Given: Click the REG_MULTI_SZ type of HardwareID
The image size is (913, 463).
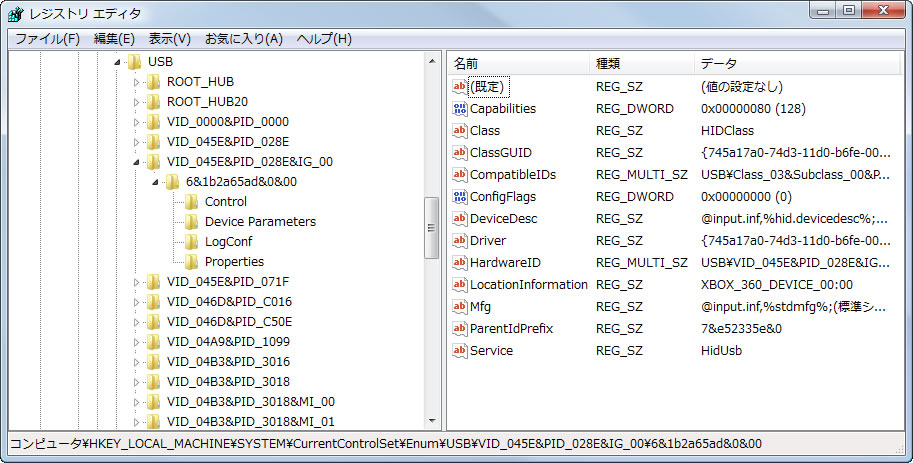Looking at the screenshot, I should click(x=642, y=263).
